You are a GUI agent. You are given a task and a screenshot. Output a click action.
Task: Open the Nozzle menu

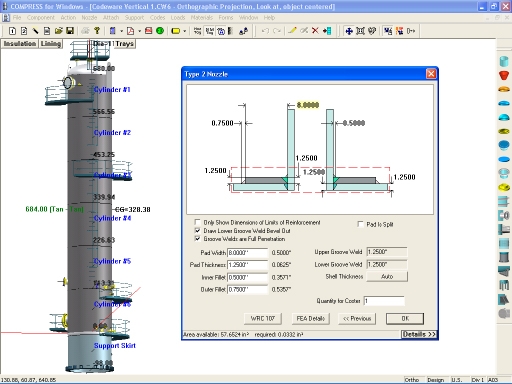point(89,17)
